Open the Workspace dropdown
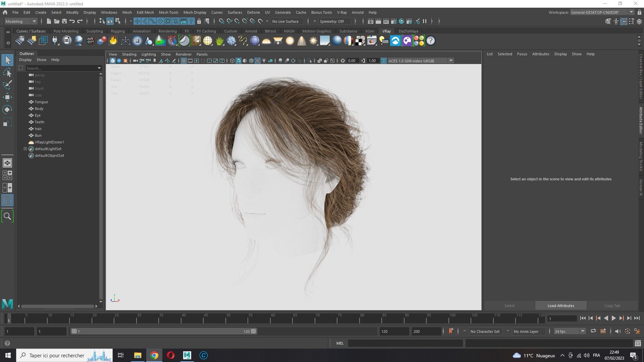Screen dimensions: 644x362 [x=602, y=12]
